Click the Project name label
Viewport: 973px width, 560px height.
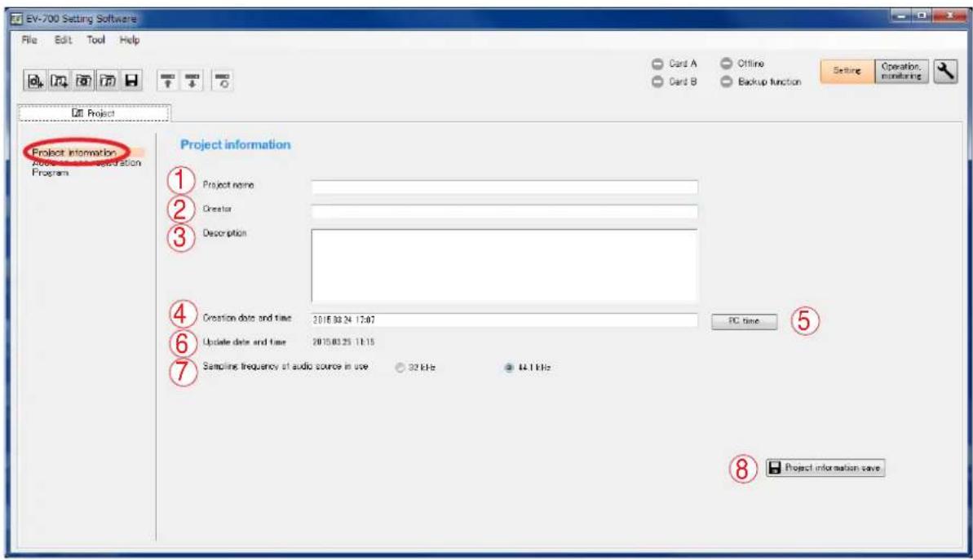228,185
